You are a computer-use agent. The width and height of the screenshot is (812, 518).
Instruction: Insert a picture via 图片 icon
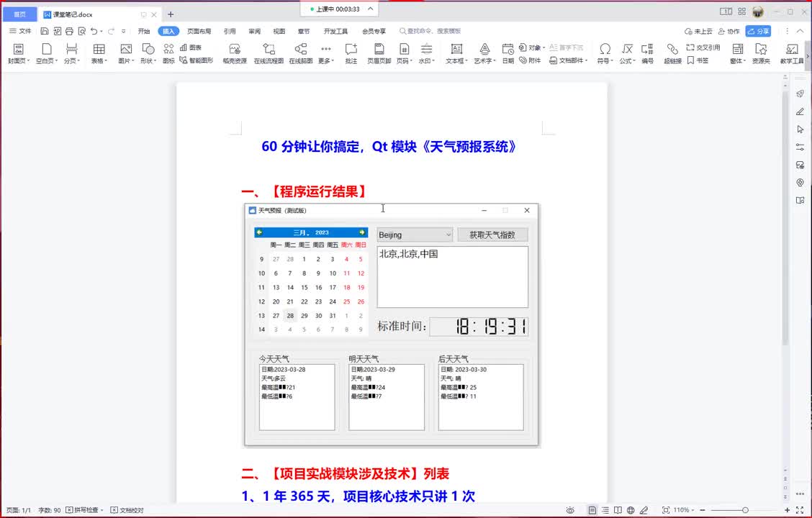[x=125, y=49]
